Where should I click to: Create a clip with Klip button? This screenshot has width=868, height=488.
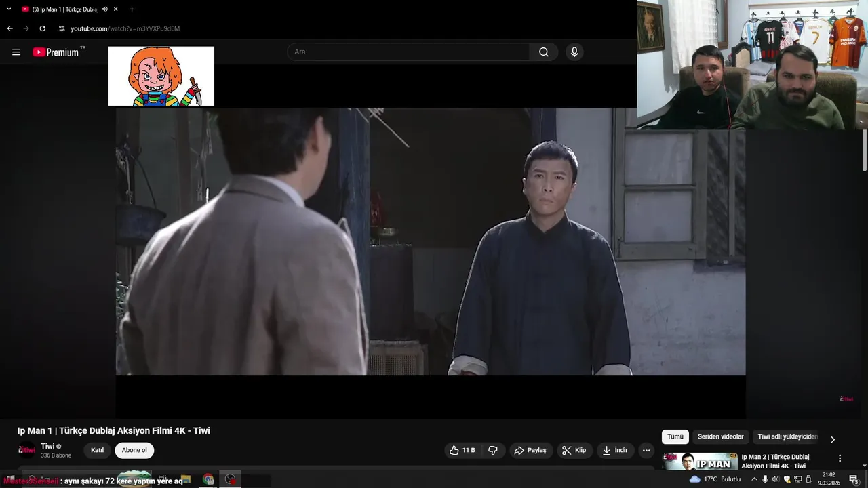coord(574,450)
